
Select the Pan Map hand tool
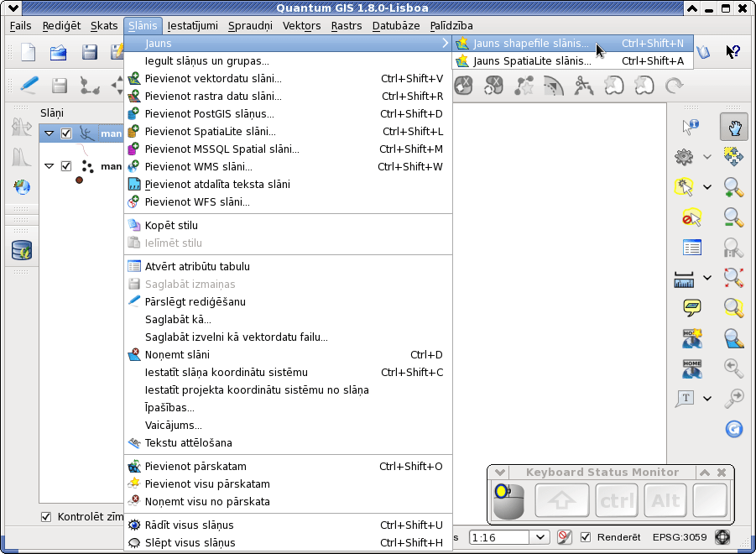point(733,128)
